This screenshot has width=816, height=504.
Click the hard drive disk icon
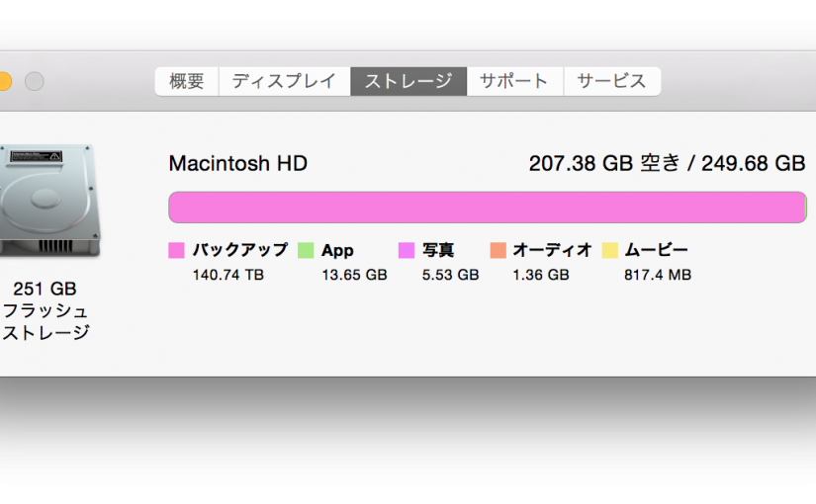(x=47, y=201)
